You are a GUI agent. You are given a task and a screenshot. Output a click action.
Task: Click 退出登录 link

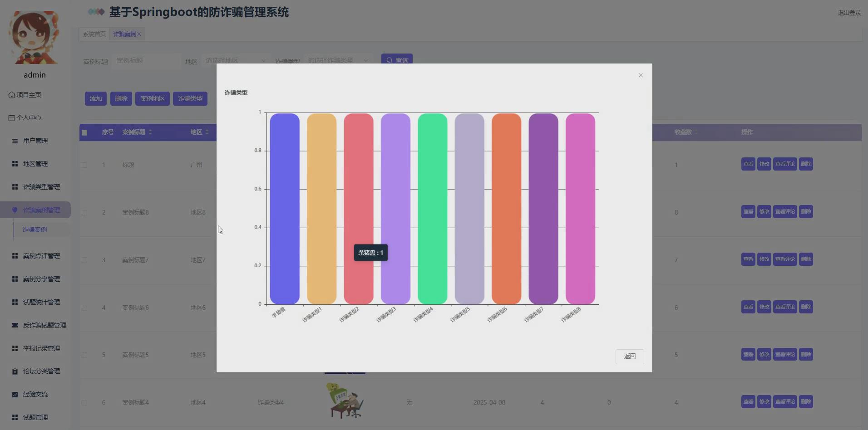[849, 13]
